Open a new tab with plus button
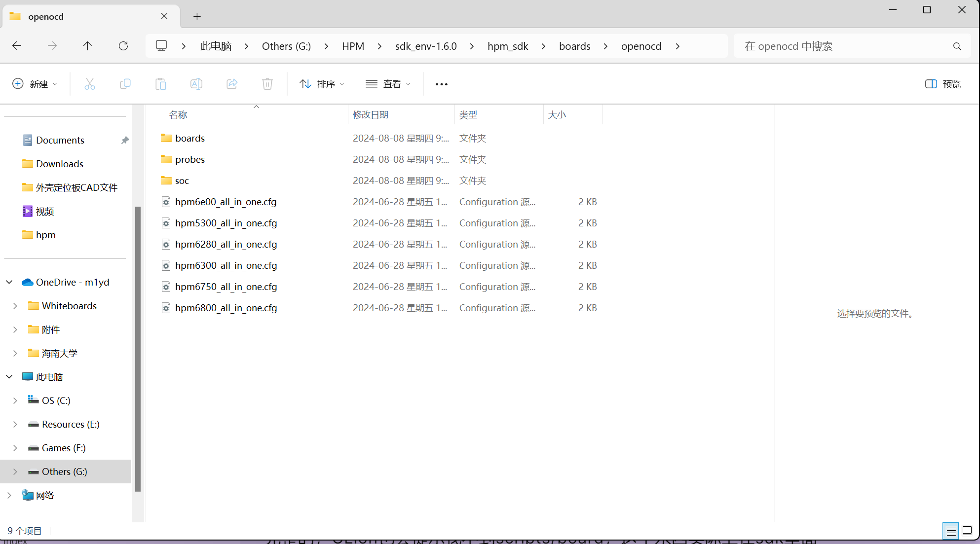Image resolution: width=980 pixels, height=544 pixels. point(197,16)
